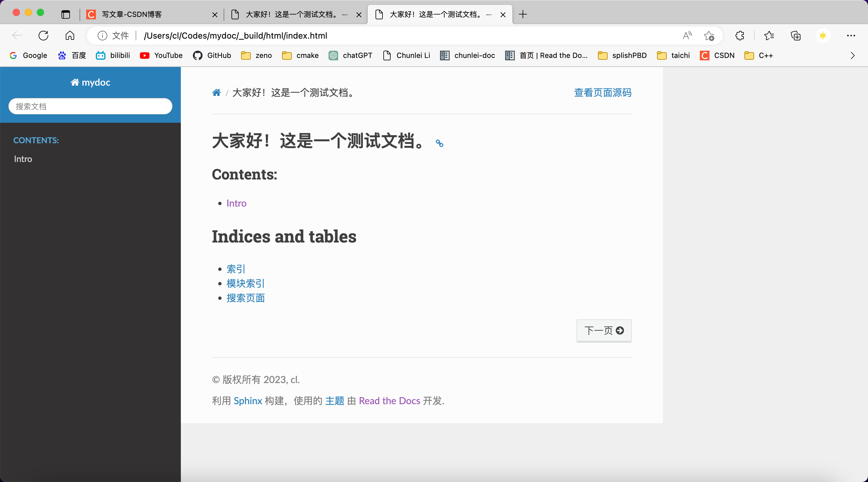This screenshot has height=482, width=868.
Task: Activate Read aloud for this page
Action: 687,36
